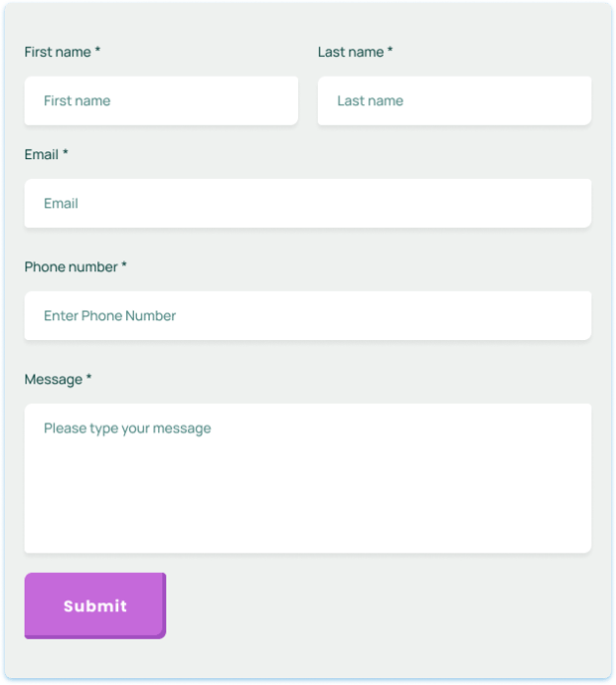616x685 pixels.
Task: Click the "Please type your message" placeholder text
Action: tap(127, 428)
